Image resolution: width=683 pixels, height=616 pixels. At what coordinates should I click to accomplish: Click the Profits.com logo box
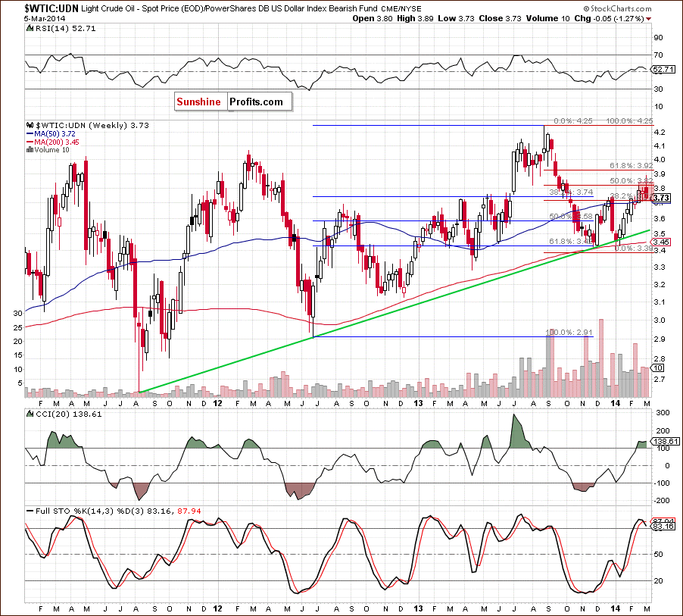(x=260, y=102)
